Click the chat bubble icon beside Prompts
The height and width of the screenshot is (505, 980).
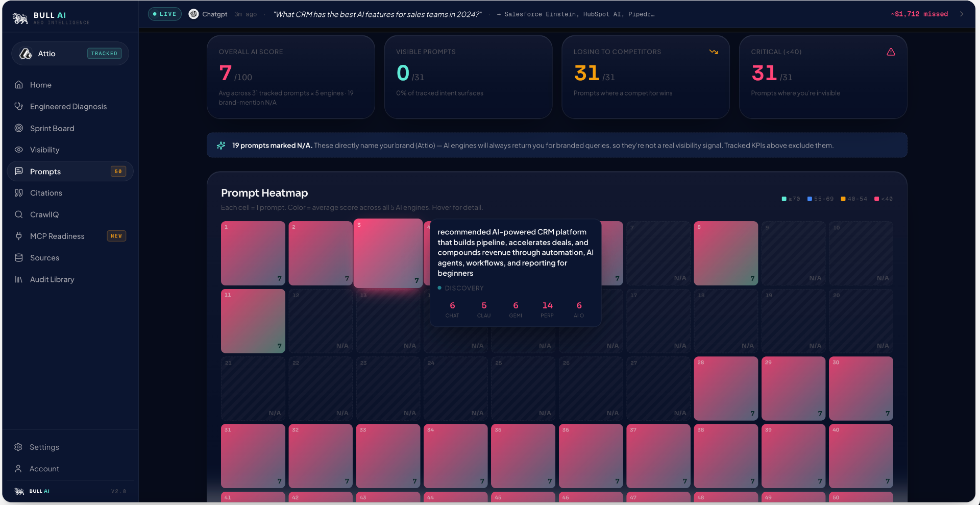click(x=19, y=171)
